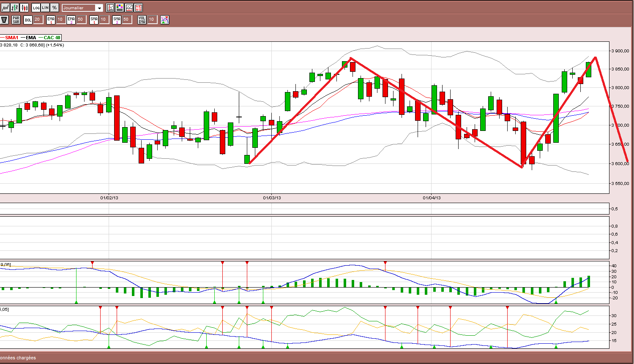This screenshot has height=364, width=634.
Task: Click the 3 650,00 price axis label
Action: click(x=620, y=144)
